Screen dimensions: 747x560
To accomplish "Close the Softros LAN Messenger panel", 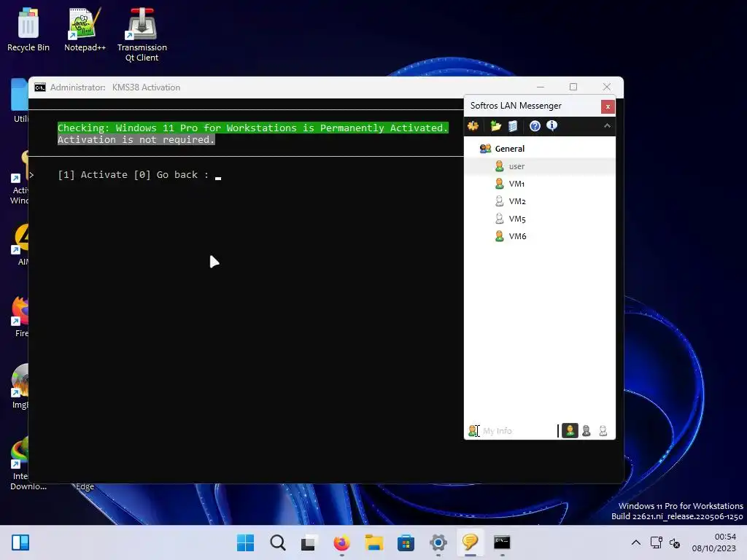I will (x=608, y=106).
